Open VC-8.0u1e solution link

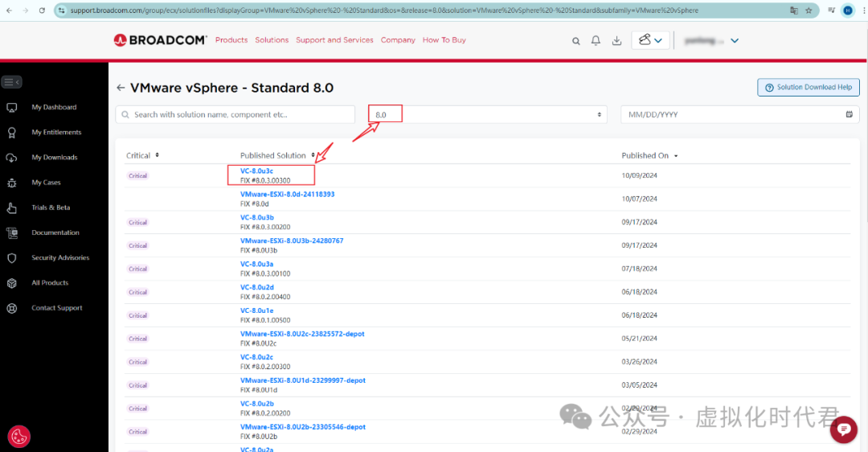click(x=257, y=310)
